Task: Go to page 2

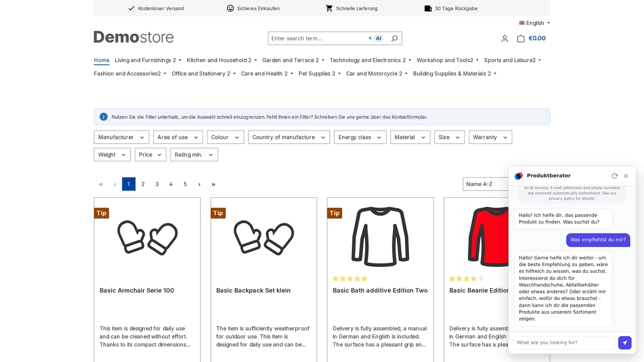Action: (143, 184)
